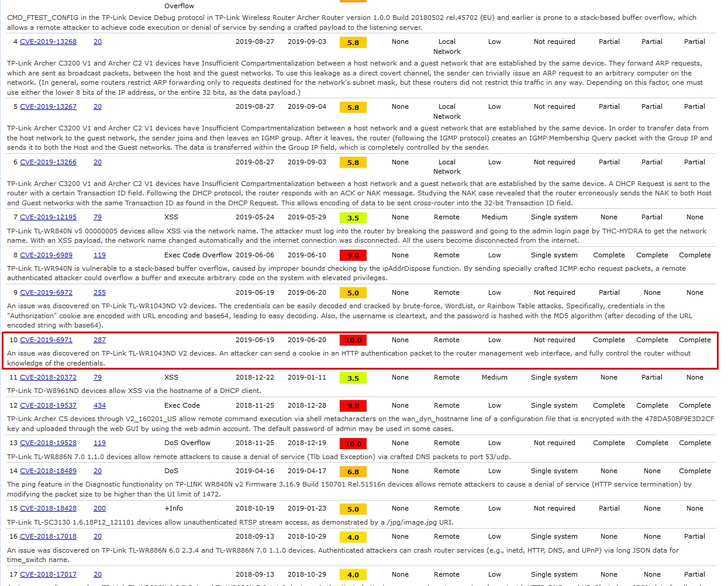Click update date 2019-09-04

[x=307, y=106]
